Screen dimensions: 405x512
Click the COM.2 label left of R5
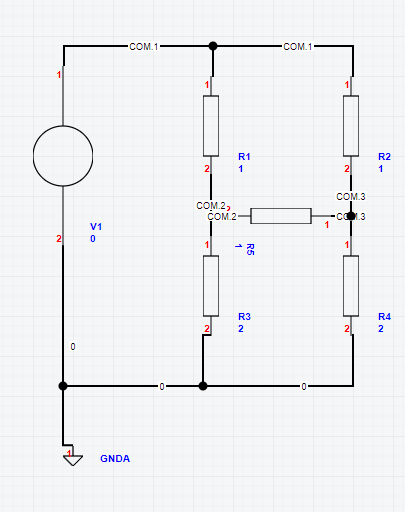click(222, 217)
